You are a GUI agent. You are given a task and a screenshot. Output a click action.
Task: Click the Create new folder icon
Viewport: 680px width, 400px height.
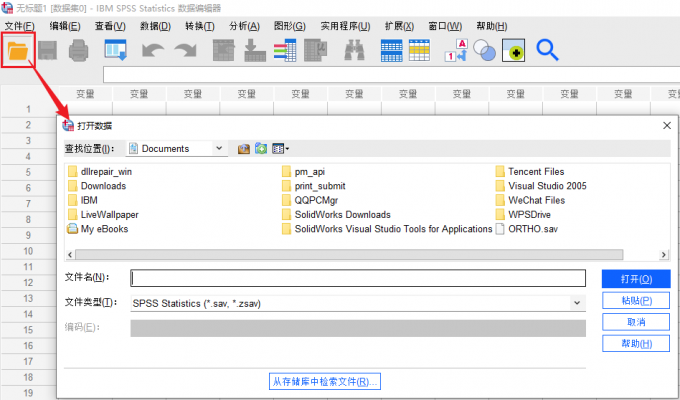point(261,149)
